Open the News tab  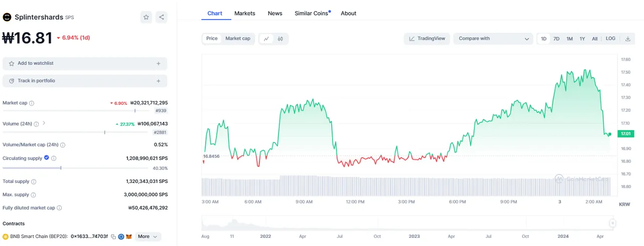click(275, 13)
